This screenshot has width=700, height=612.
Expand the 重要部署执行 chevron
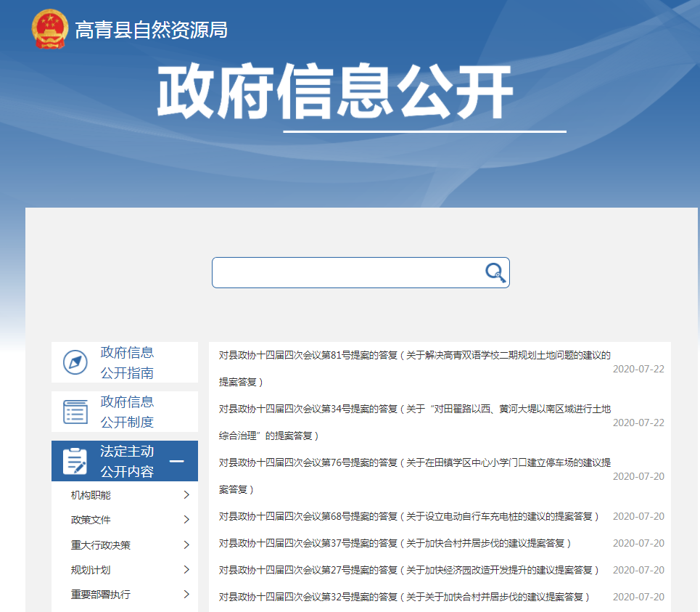(186, 595)
